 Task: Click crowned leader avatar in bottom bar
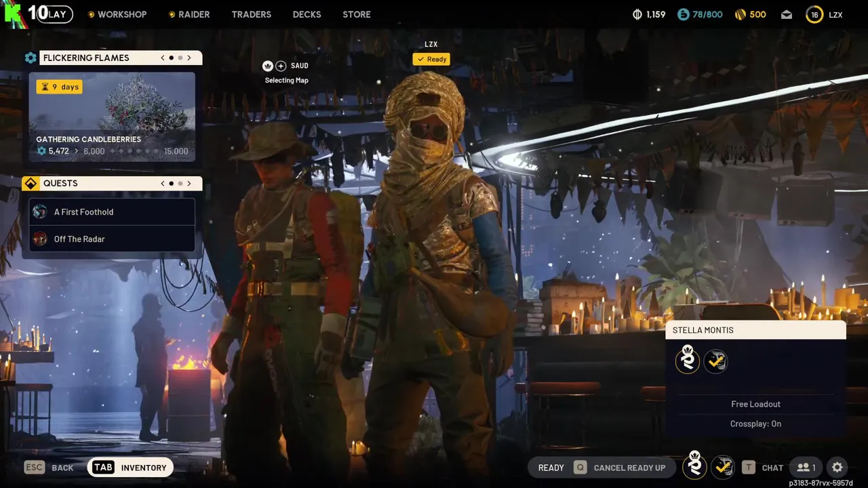(694, 466)
